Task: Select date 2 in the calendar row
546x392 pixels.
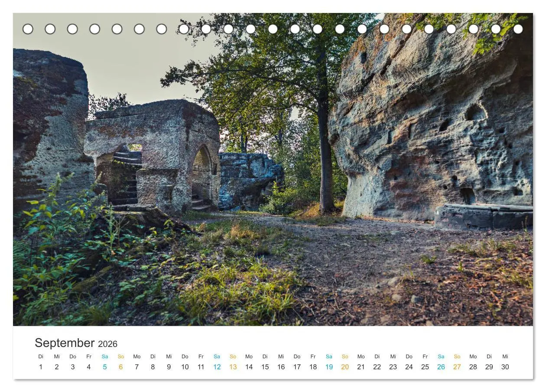Action: (57, 367)
